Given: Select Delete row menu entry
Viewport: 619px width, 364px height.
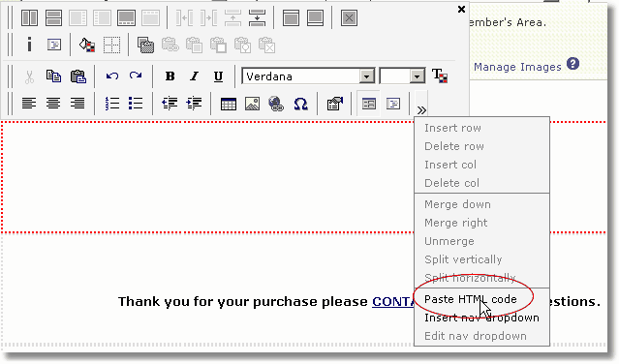Looking at the screenshot, I should (454, 146).
